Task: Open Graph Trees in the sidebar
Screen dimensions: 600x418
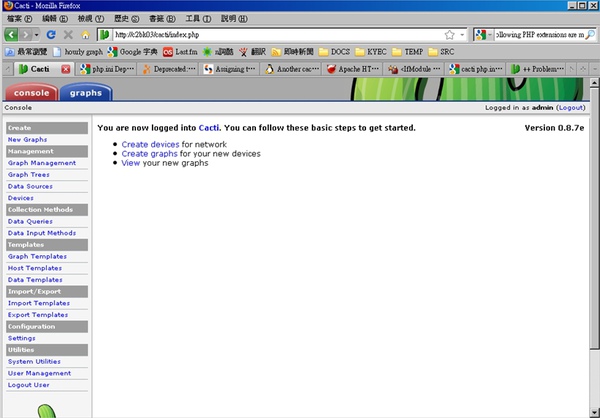Action: 29,175
